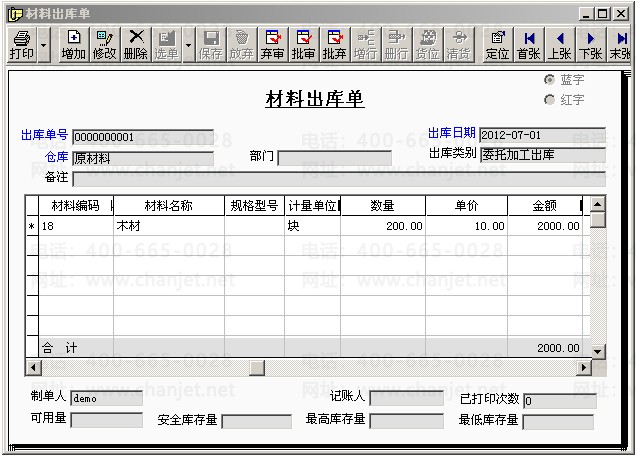
Task: Click the 修改 edit icon
Action: pyautogui.click(x=105, y=45)
